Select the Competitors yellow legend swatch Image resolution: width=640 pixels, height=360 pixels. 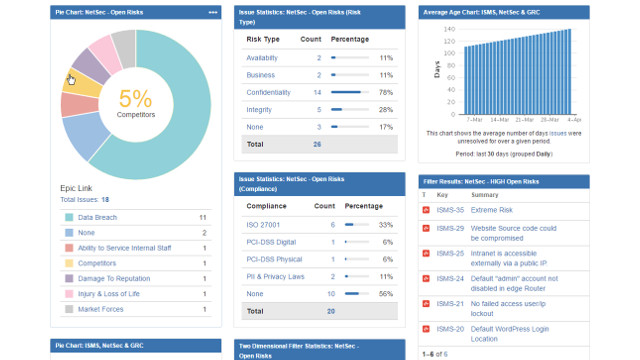point(69,263)
